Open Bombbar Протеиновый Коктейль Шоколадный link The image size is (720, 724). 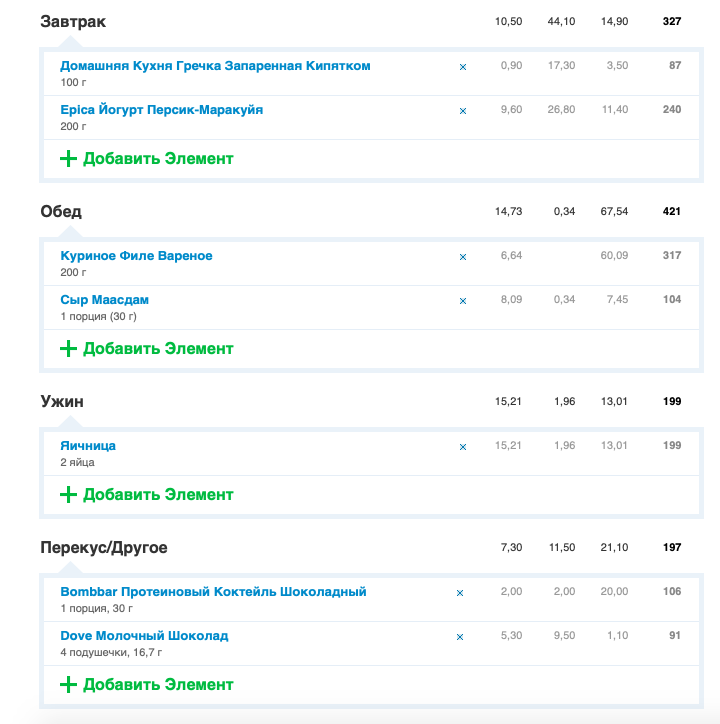213,591
